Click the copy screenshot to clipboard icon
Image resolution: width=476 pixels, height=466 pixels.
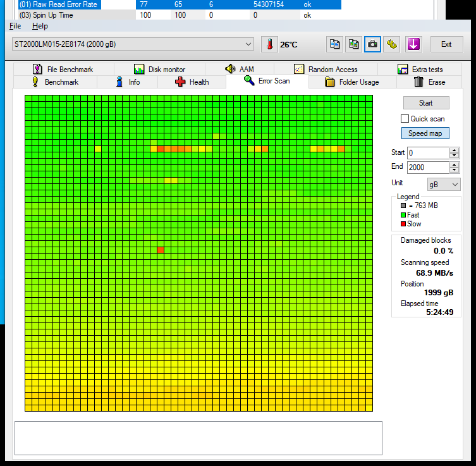pyautogui.click(x=353, y=44)
